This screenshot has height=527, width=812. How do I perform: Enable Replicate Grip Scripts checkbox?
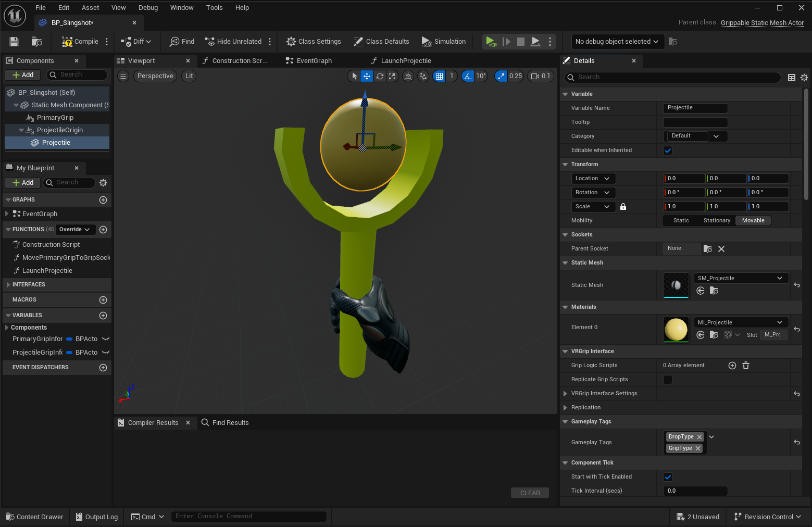coord(668,380)
